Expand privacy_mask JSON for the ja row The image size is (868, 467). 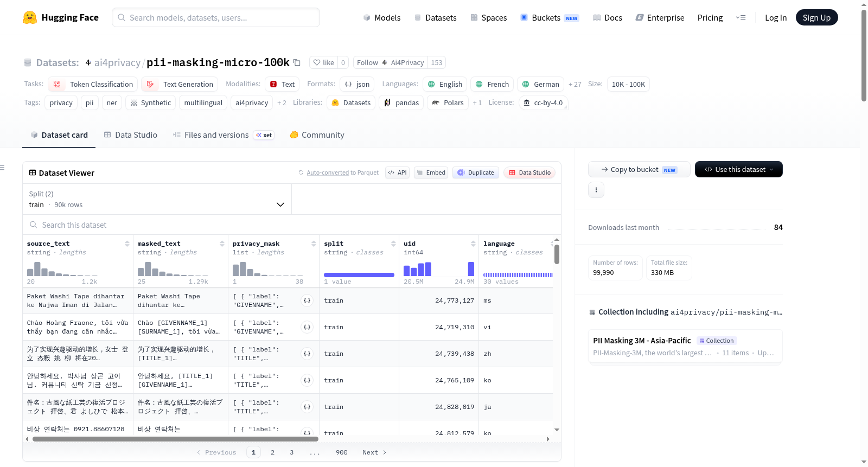(x=307, y=407)
